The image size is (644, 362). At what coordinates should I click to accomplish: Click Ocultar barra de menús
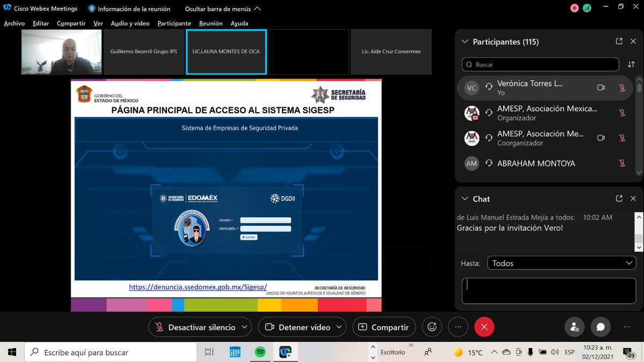[223, 9]
